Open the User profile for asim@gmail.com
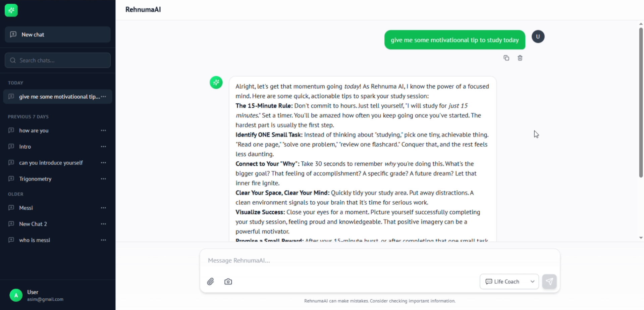The width and height of the screenshot is (644, 310). (x=37, y=295)
